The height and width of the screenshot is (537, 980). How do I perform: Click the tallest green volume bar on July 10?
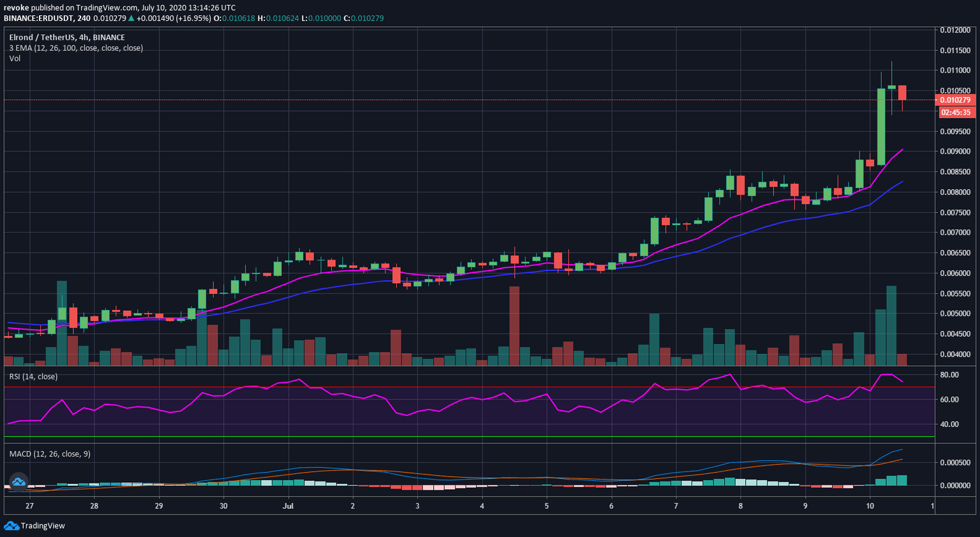coord(891,325)
